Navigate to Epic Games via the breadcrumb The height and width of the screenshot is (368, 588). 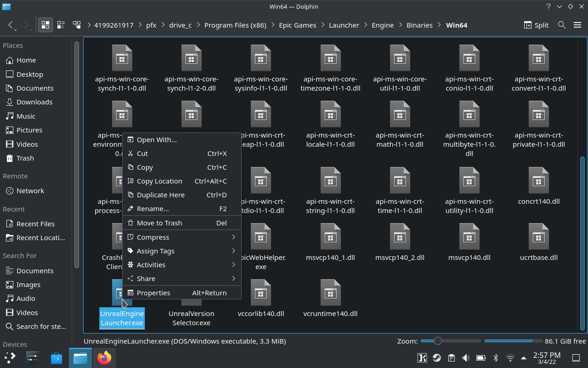(297, 25)
